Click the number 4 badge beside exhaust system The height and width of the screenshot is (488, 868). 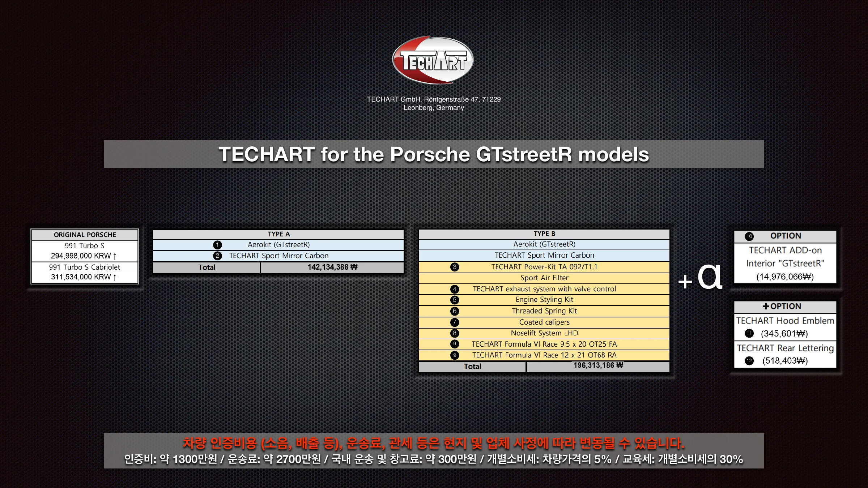(x=455, y=289)
